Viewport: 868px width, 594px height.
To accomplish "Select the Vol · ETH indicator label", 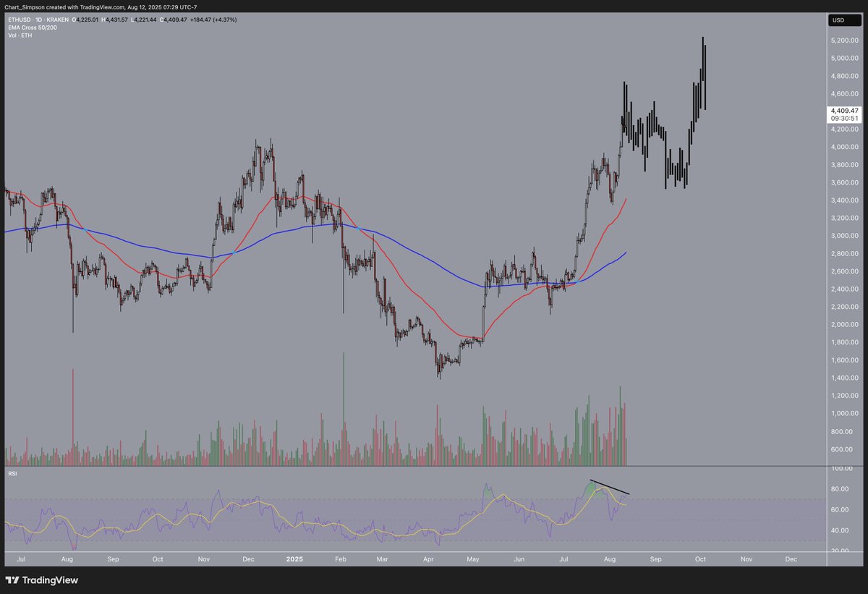I will coord(19,34).
